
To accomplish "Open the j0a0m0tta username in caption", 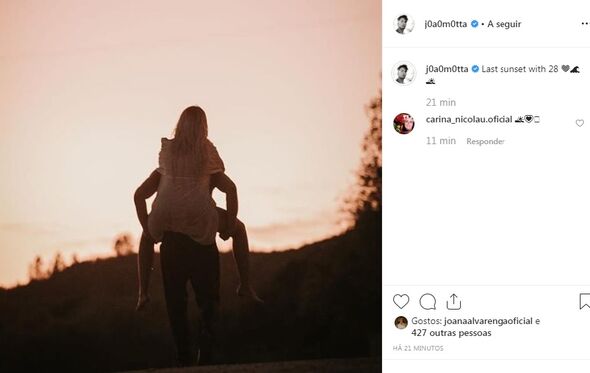I will [447, 69].
